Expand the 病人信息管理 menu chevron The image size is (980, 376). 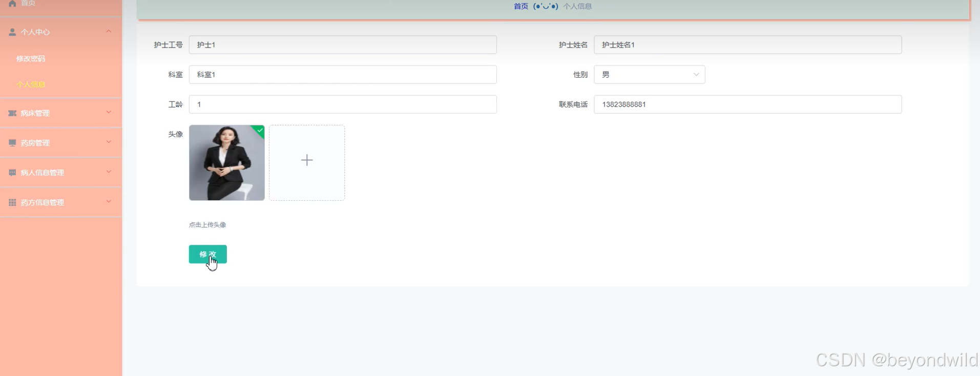click(x=109, y=172)
